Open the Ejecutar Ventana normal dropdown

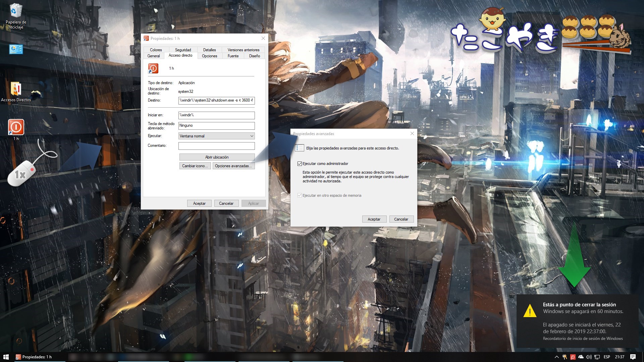click(x=216, y=136)
